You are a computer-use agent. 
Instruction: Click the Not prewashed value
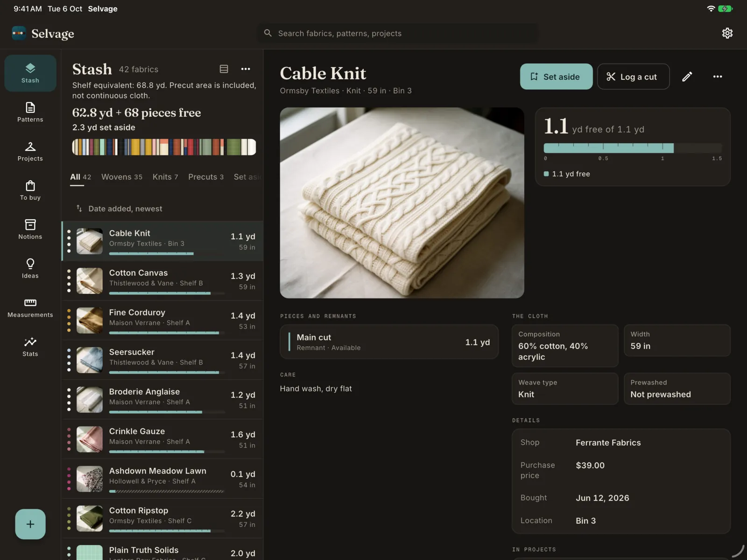pyautogui.click(x=661, y=394)
